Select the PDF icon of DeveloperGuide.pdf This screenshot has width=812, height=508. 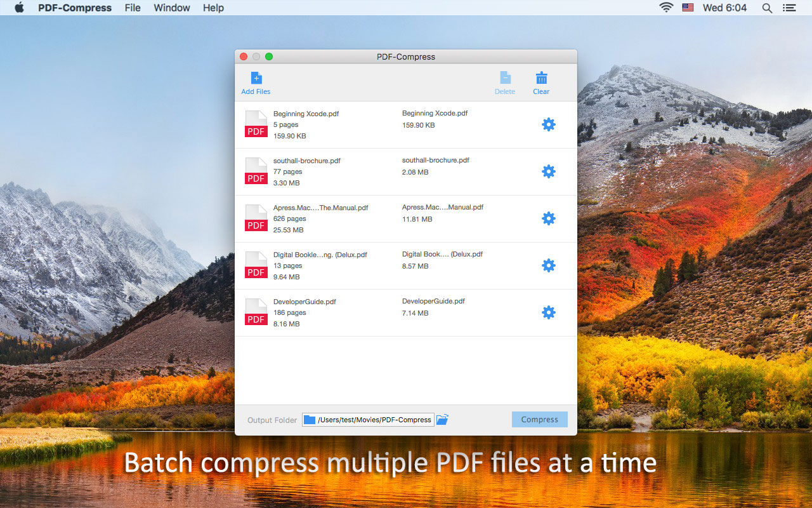click(x=256, y=312)
